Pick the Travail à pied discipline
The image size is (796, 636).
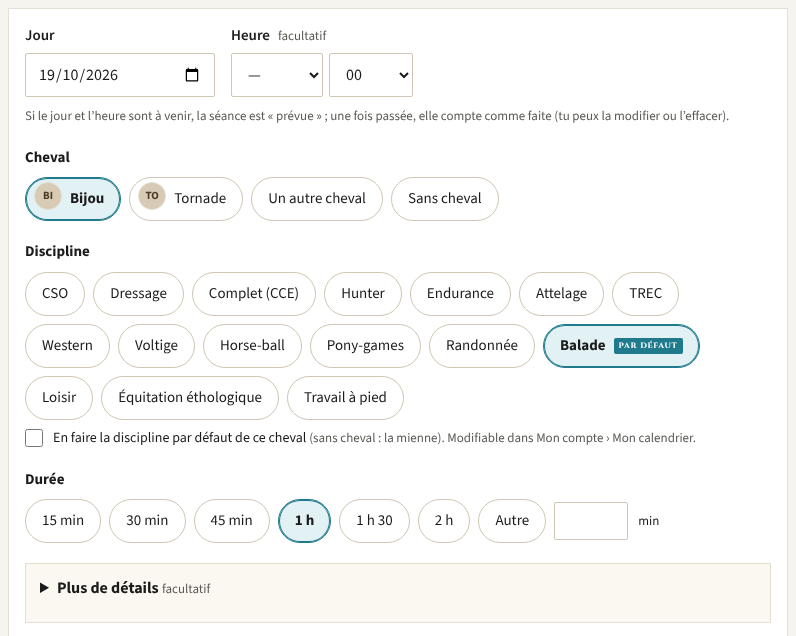pos(345,397)
